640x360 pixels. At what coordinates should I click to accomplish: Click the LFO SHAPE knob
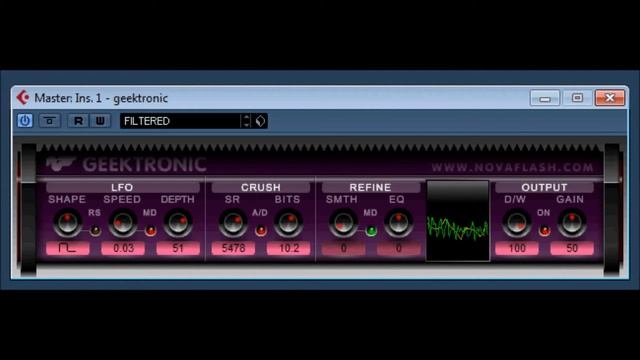[x=67, y=223]
